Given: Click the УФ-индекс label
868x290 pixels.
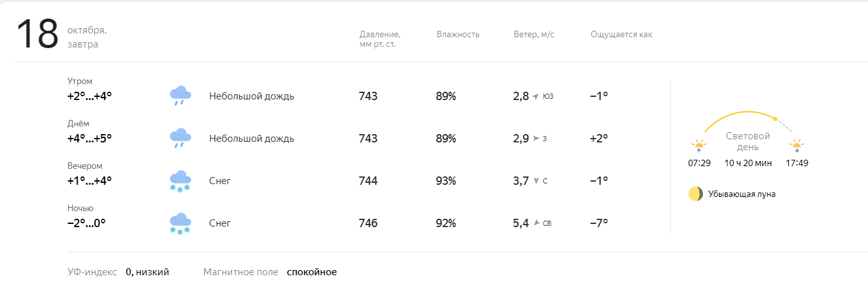Looking at the screenshot, I should pos(92,272).
